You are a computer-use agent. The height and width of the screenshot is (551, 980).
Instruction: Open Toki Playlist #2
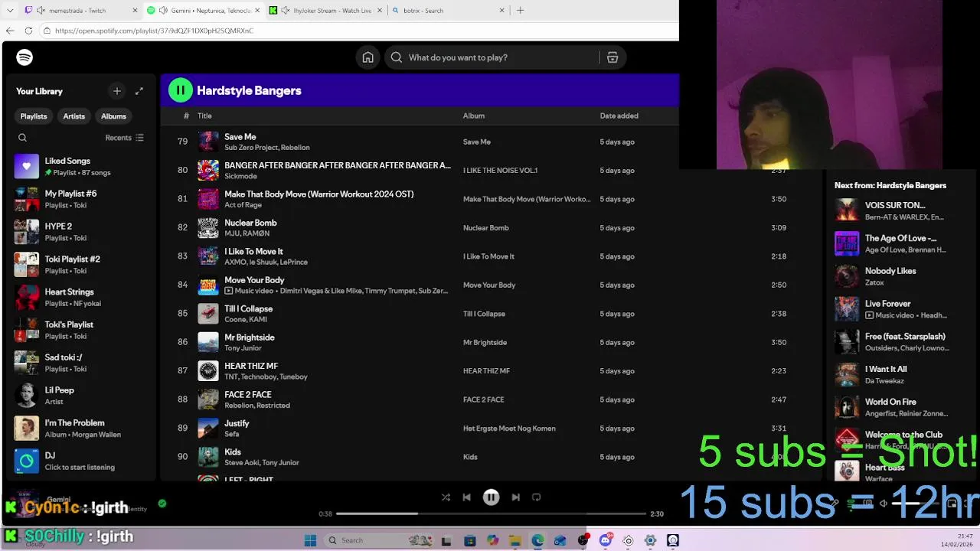[x=80, y=265]
